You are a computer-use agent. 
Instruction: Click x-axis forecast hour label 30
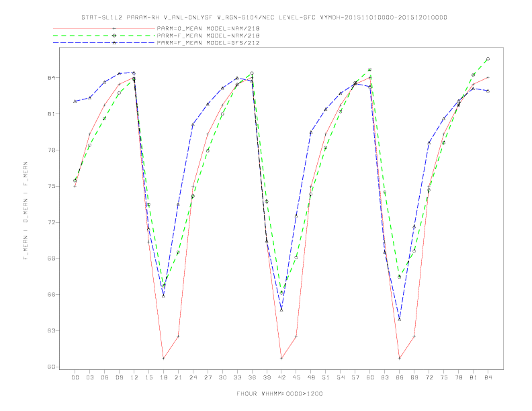(222, 377)
